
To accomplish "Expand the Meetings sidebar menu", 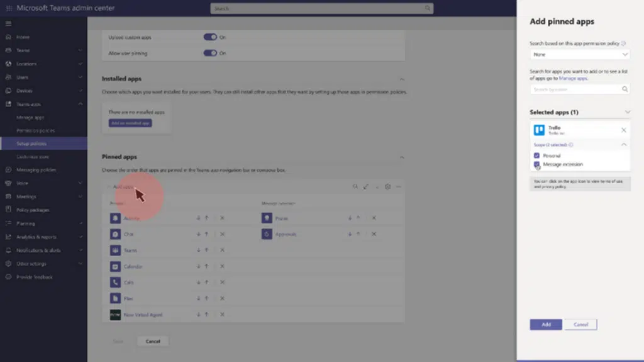I will (x=80, y=196).
